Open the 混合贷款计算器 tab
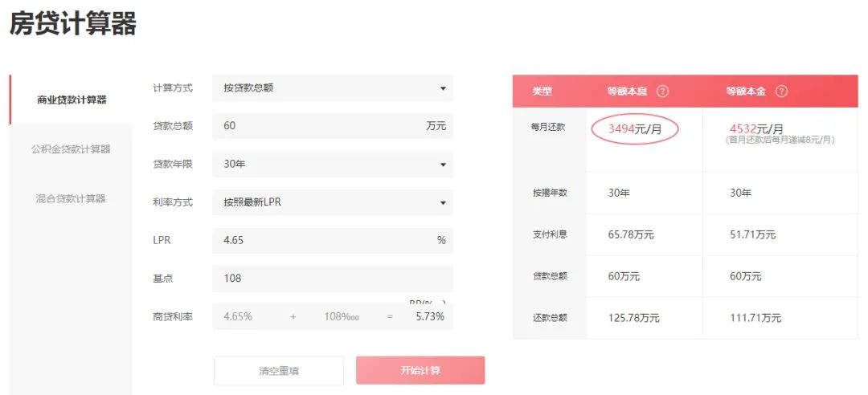The height and width of the screenshot is (395, 868). tap(71, 198)
